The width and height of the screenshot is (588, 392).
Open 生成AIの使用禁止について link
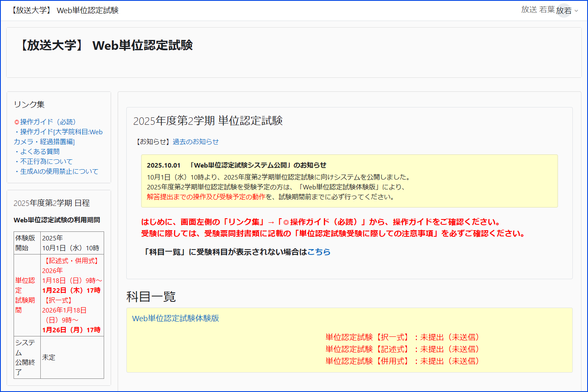[60, 171]
